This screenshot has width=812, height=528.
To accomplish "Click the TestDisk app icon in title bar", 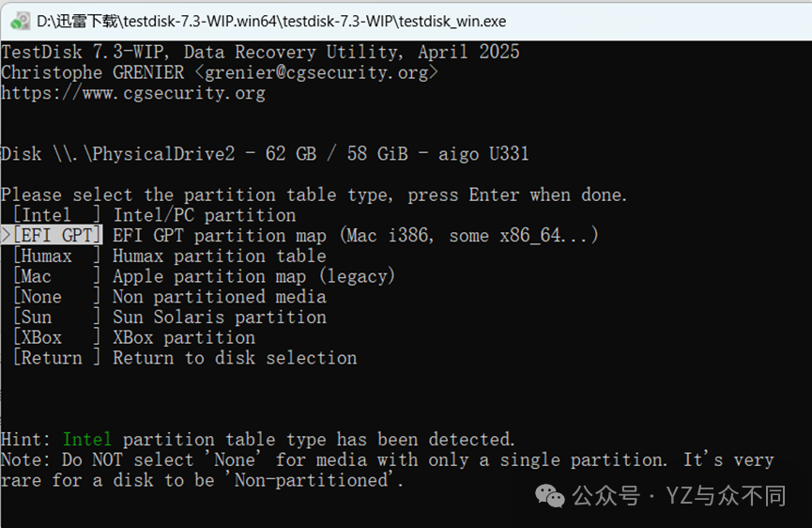I will [x=20, y=21].
